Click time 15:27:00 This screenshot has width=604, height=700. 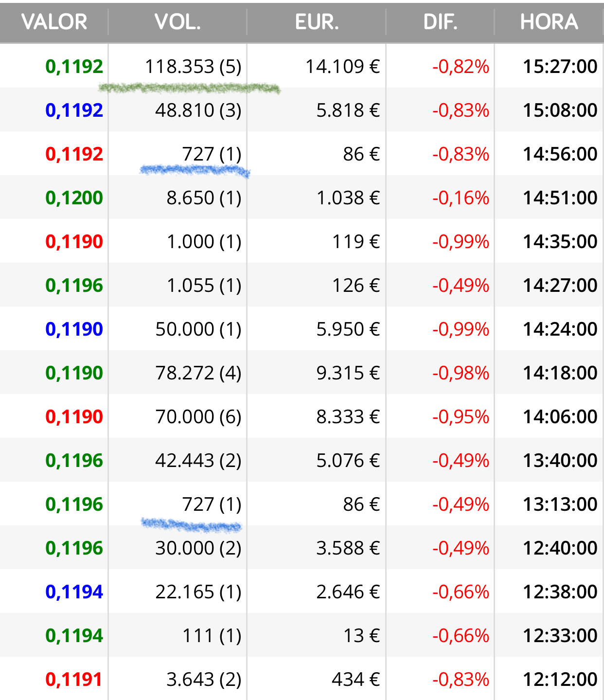(560, 67)
